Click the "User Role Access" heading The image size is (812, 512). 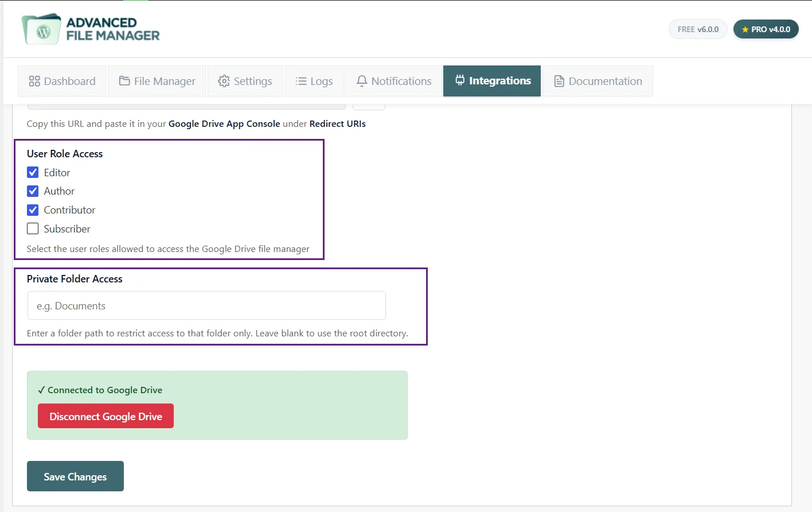(x=65, y=154)
